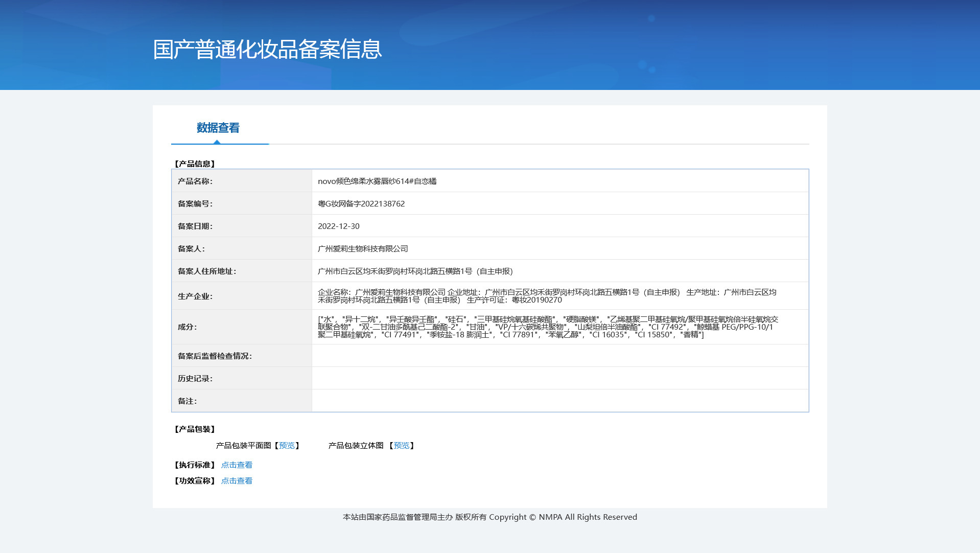Preview the 产品包装立体图 image

(x=402, y=446)
